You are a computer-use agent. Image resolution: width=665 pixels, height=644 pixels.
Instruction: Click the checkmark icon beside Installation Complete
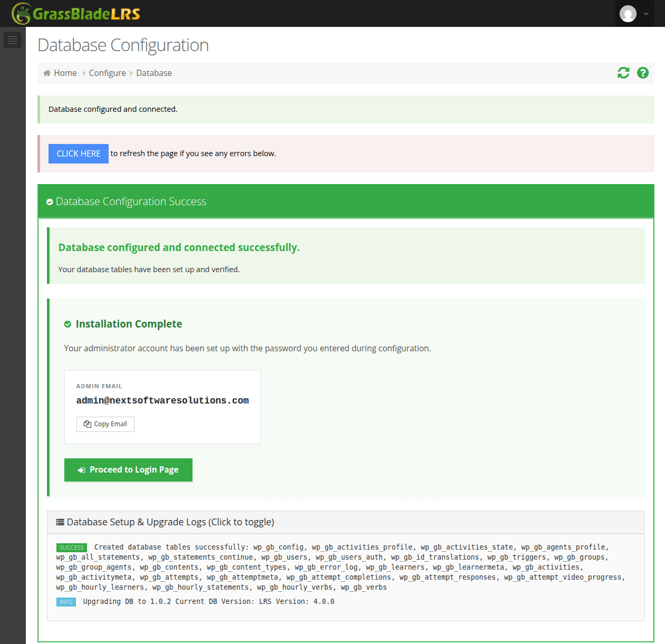68,324
